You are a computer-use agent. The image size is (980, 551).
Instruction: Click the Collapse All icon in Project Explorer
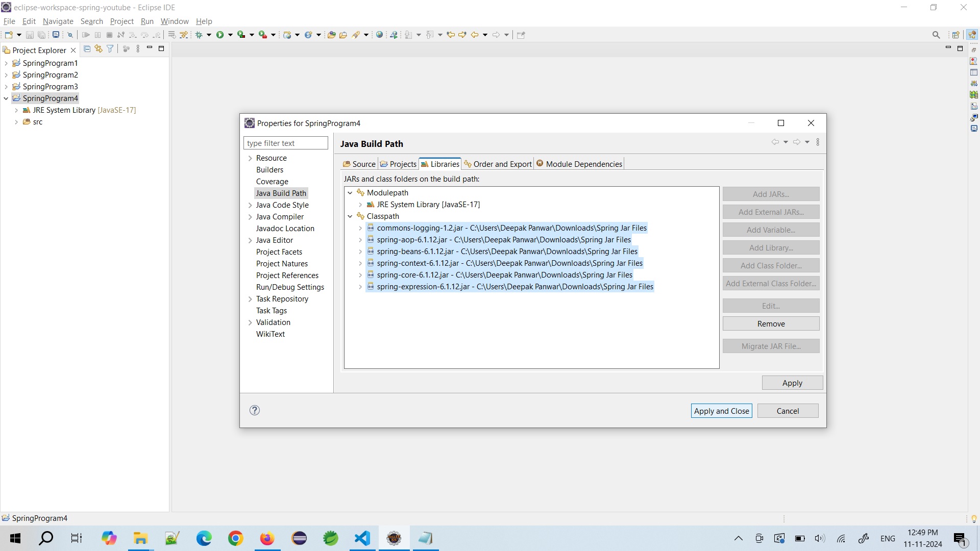click(87, 49)
